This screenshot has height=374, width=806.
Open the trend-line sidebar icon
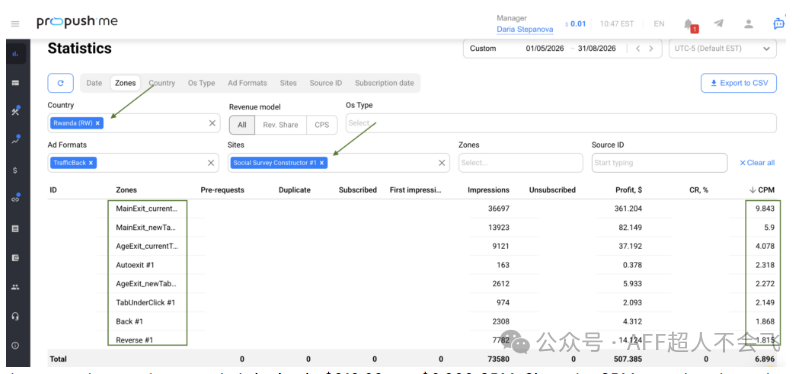(x=15, y=140)
